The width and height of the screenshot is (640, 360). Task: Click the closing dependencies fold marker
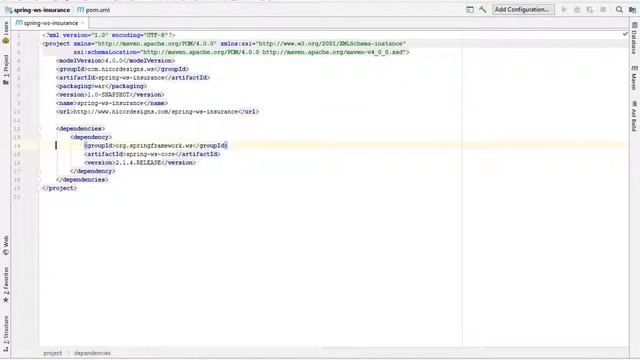(39, 180)
